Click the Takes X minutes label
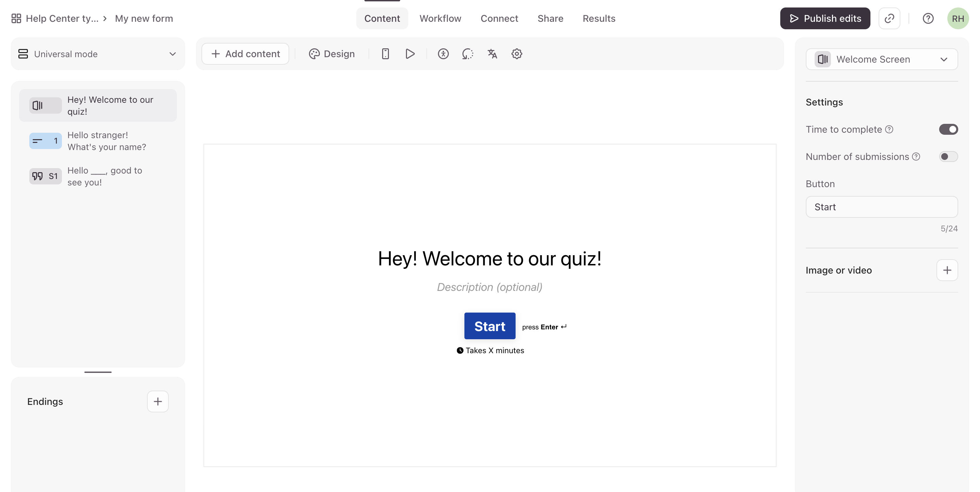Viewport: 980px width, 492px height. [490, 350]
